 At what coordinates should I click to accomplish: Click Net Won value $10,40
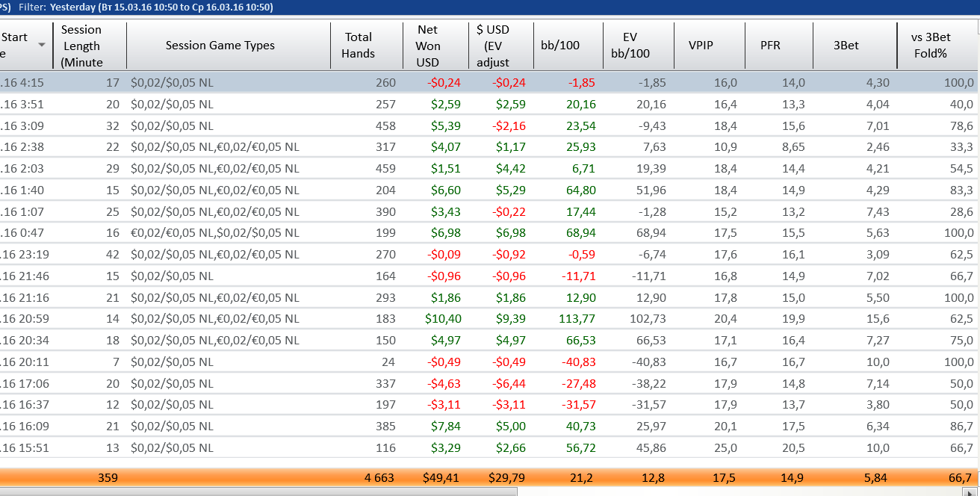[443, 319]
